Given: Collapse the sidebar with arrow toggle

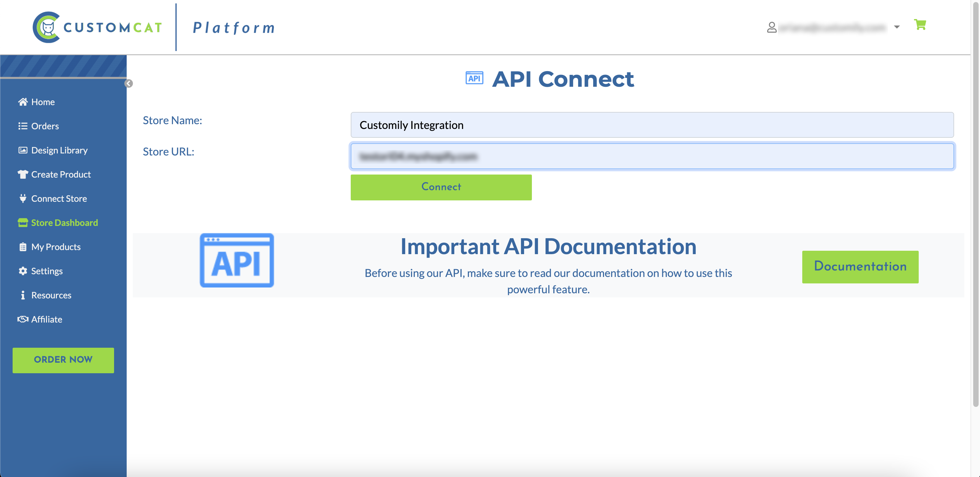Looking at the screenshot, I should pos(129,84).
